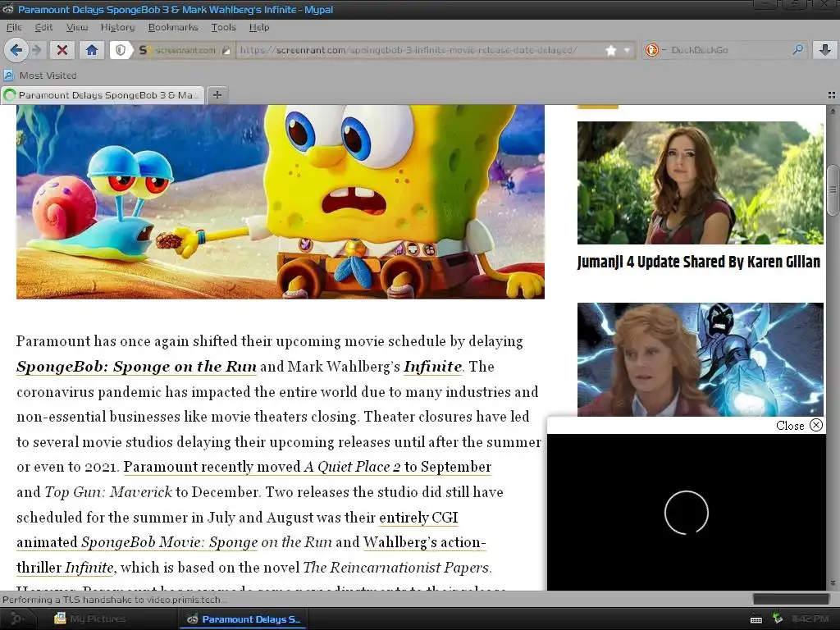Follow the entirely CGI animated link
840x630 pixels.
click(418, 518)
